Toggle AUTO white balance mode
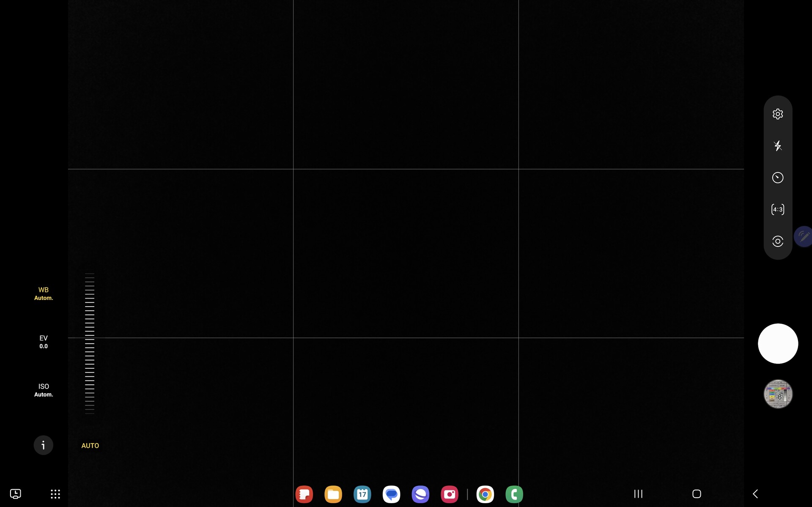 click(x=90, y=445)
